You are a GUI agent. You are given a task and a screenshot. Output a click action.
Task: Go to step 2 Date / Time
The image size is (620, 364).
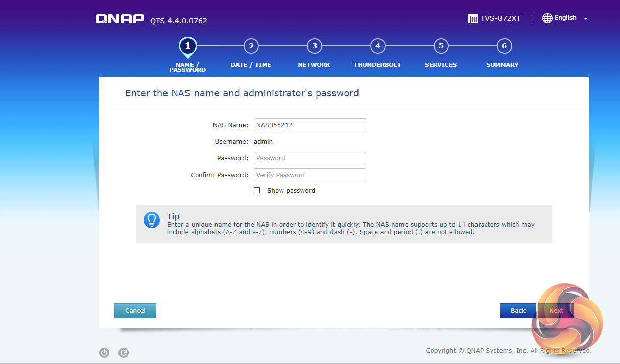(x=251, y=46)
